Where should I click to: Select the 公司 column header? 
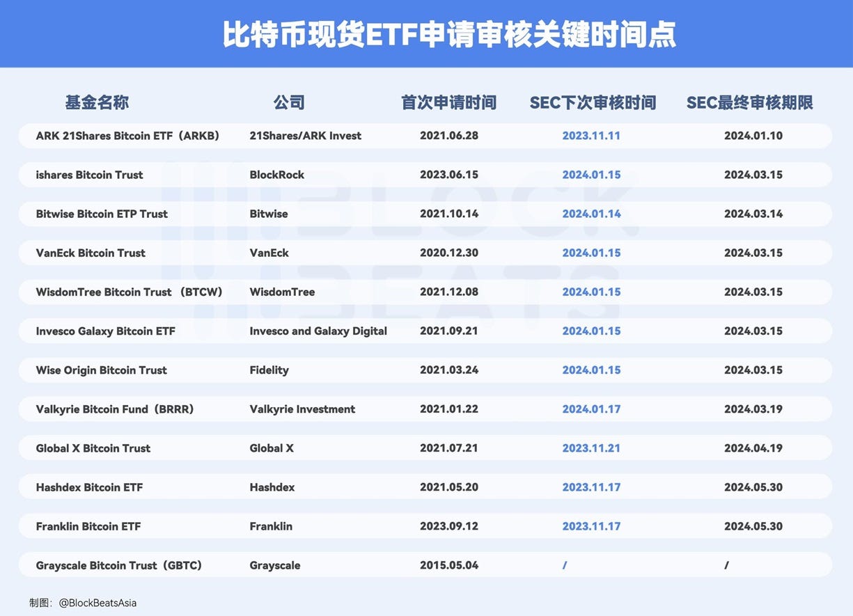coord(289,103)
